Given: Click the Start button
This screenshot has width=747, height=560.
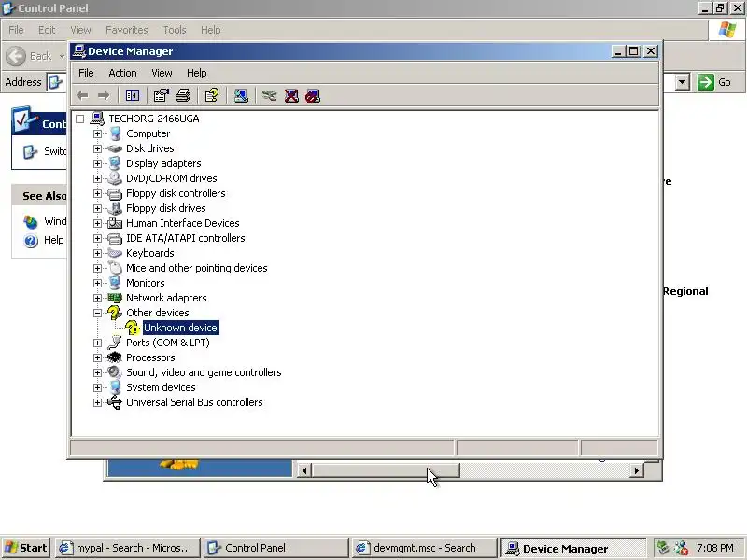Looking at the screenshot, I should [x=26, y=548].
